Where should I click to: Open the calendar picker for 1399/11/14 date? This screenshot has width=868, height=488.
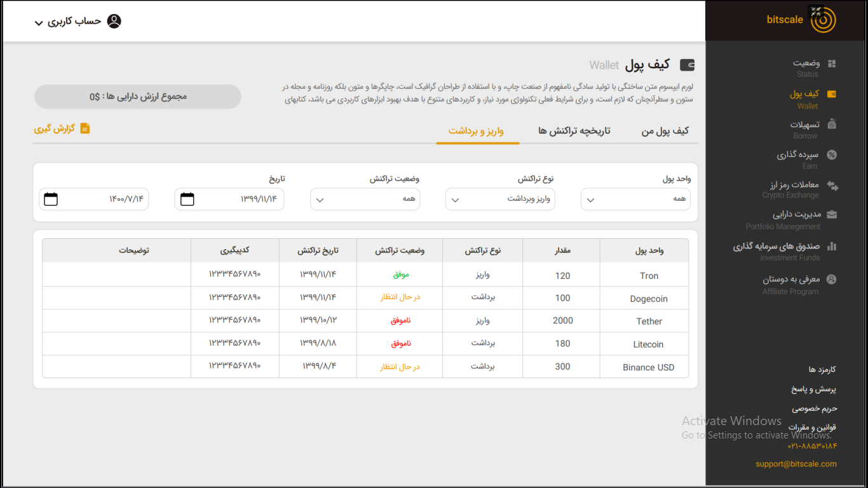[x=187, y=200]
